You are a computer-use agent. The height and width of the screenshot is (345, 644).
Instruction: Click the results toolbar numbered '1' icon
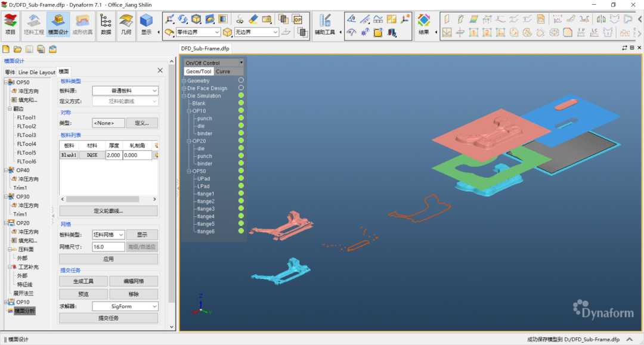tap(473, 32)
